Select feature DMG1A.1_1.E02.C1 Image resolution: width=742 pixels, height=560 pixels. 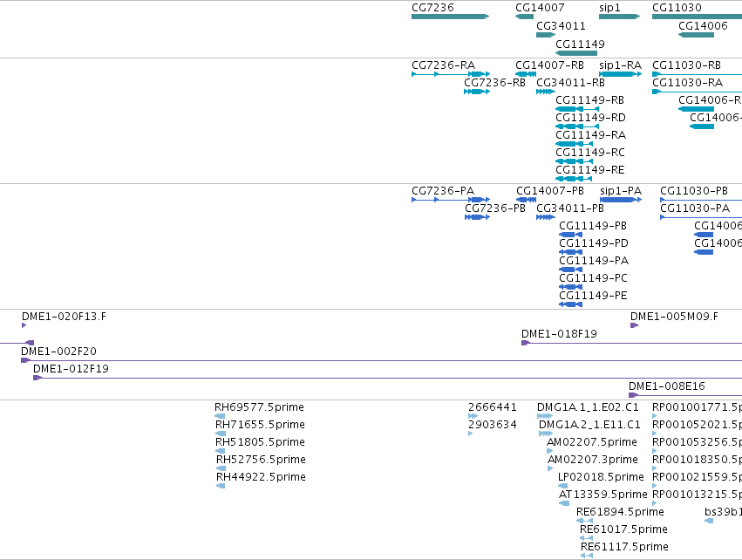click(x=545, y=416)
